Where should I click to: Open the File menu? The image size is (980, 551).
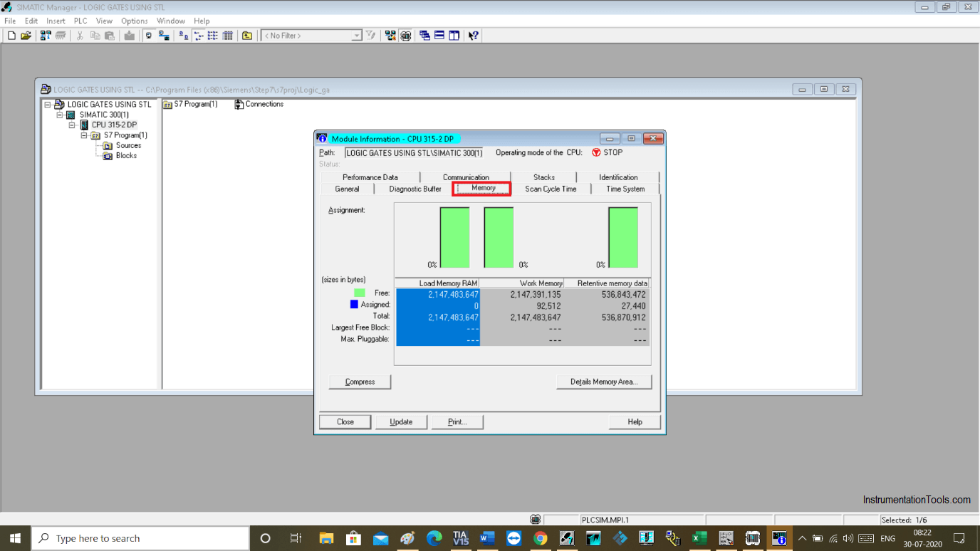[10, 21]
